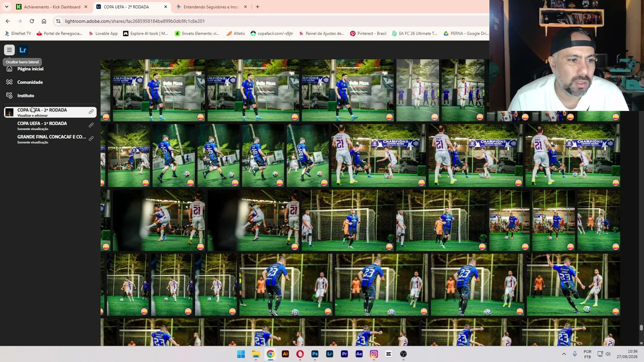The height and width of the screenshot is (362, 644).
Task: Open copafacil.com bookmark
Action: [x=272, y=34]
